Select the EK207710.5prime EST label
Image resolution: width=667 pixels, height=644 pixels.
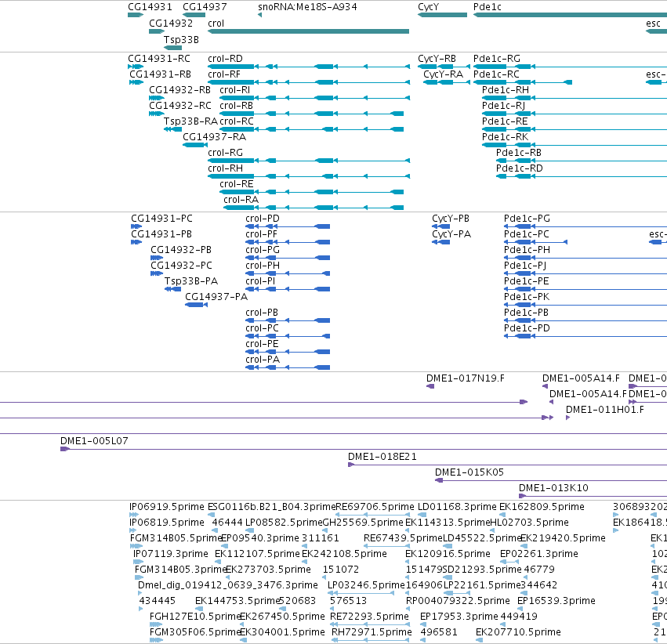click(x=519, y=632)
